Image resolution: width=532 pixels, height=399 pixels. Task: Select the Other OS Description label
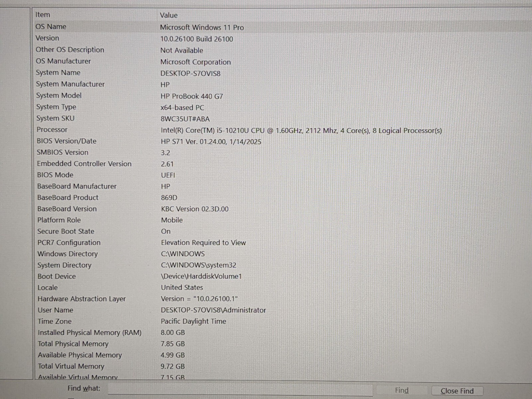70,50
